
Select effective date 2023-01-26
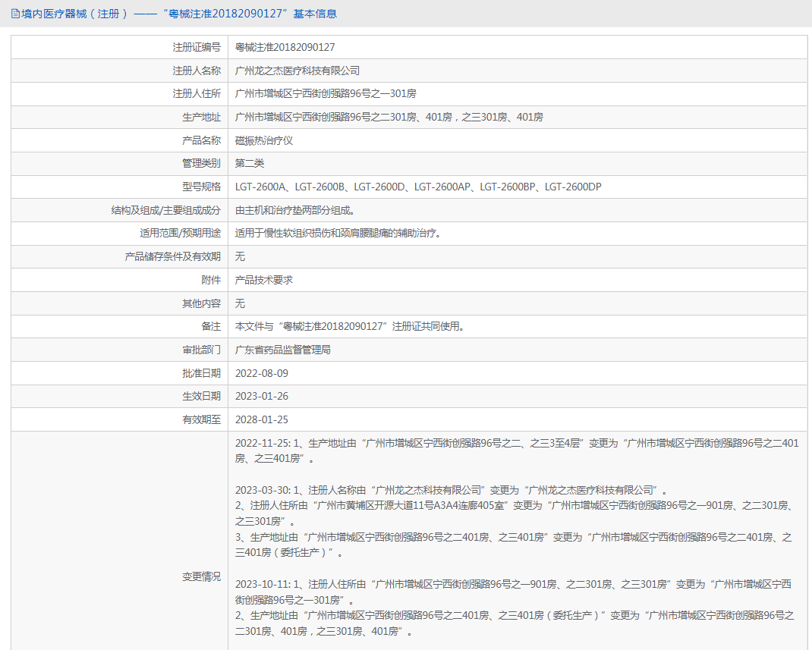pos(262,397)
